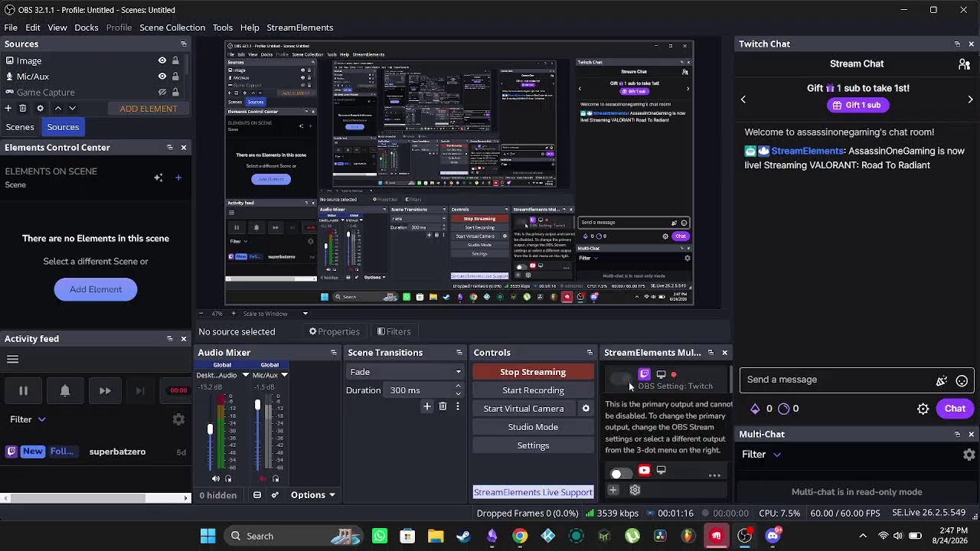Add a scene transition with the plus
The image size is (980, 551).
pos(427,407)
